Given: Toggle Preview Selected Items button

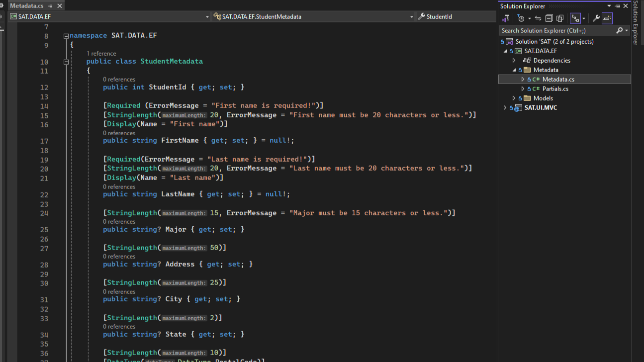Looking at the screenshot, I should coord(607,18).
